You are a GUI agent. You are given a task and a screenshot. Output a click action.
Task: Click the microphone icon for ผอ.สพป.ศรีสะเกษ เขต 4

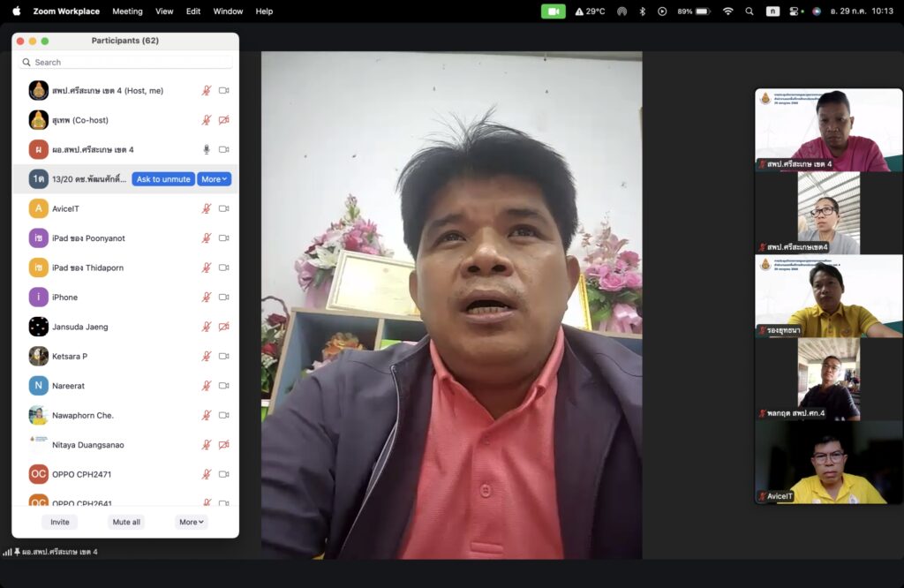pyautogui.click(x=207, y=149)
